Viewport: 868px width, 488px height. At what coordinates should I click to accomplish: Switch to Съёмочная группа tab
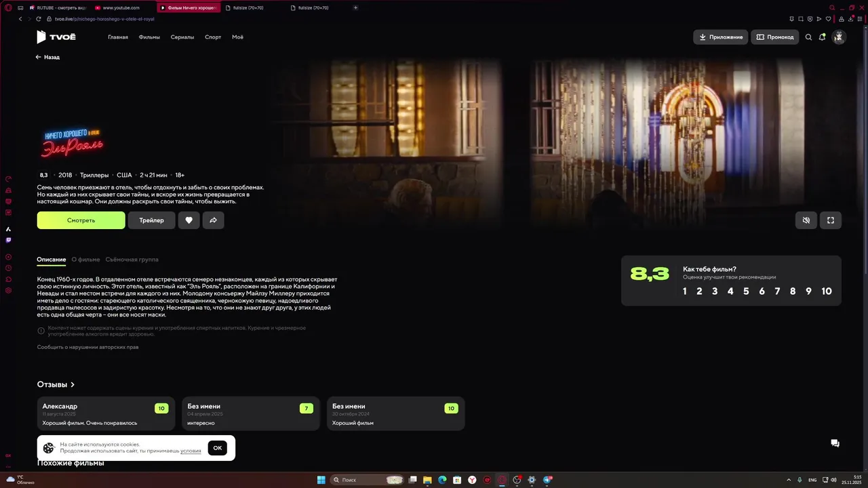(x=132, y=260)
